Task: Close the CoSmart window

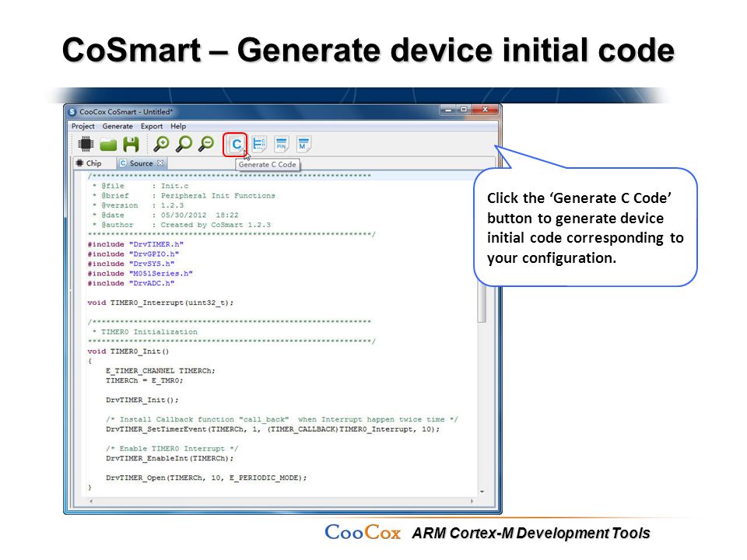Action: coord(485,110)
